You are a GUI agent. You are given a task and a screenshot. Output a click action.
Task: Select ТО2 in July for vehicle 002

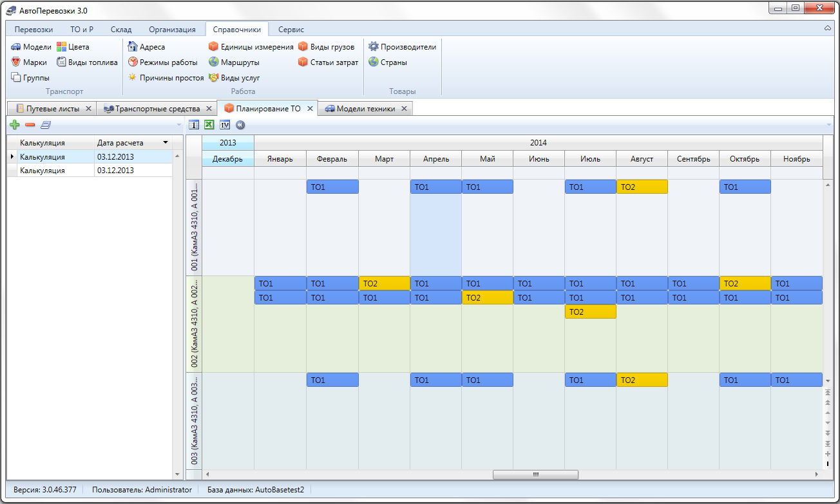(590, 312)
